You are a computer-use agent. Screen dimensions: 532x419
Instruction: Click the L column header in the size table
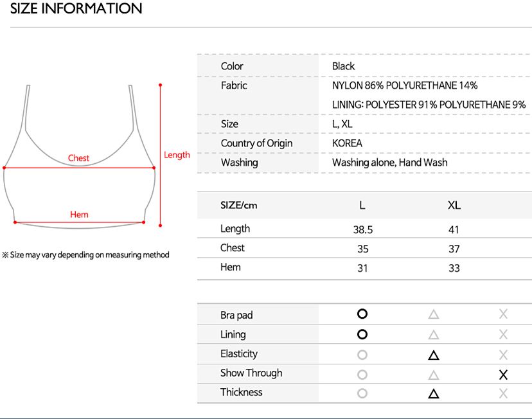(362, 206)
